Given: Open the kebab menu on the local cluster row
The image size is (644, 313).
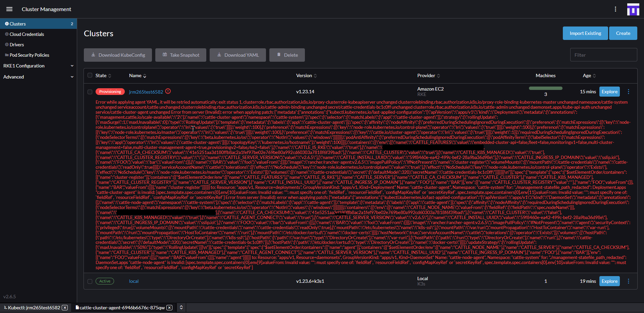Looking at the screenshot, I should tap(629, 281).
